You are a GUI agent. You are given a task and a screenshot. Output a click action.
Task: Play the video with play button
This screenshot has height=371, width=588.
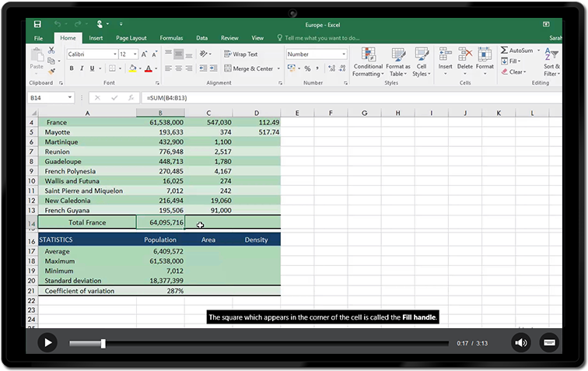pyautogui.click(x=47, y=342)
